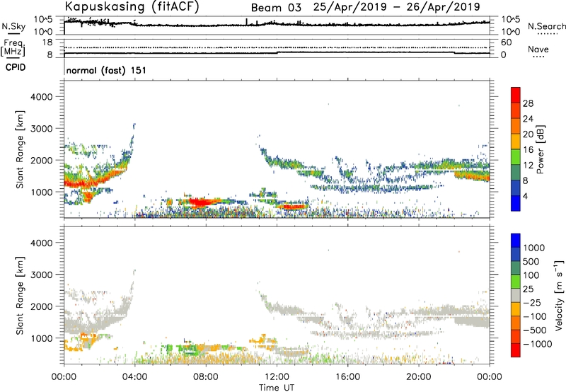
Task: Click the "-25" tick on the velocity scale
Action: coord(532,303)
